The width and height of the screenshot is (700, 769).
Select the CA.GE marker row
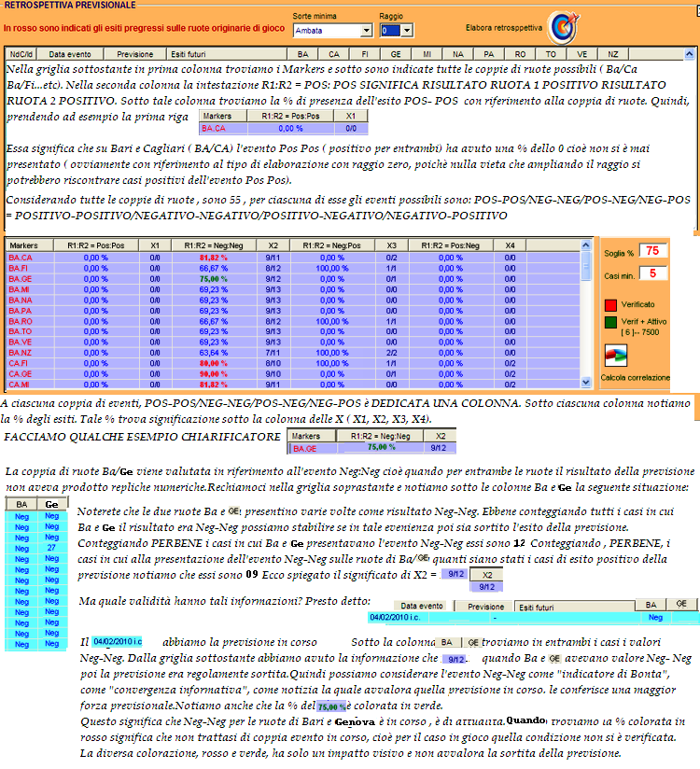click(x=293, y=373)
